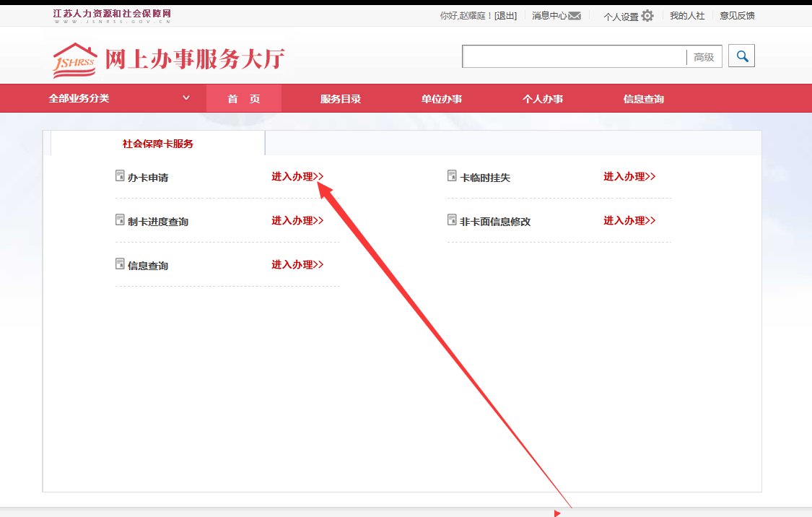Click the 高级 advanced search option

click(x=704, y=56)
